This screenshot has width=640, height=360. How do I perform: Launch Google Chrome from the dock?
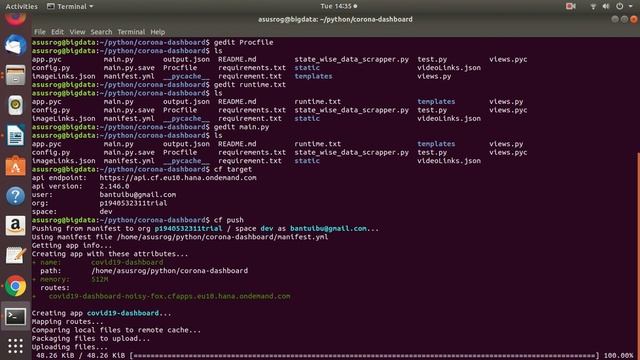point(16,286)
